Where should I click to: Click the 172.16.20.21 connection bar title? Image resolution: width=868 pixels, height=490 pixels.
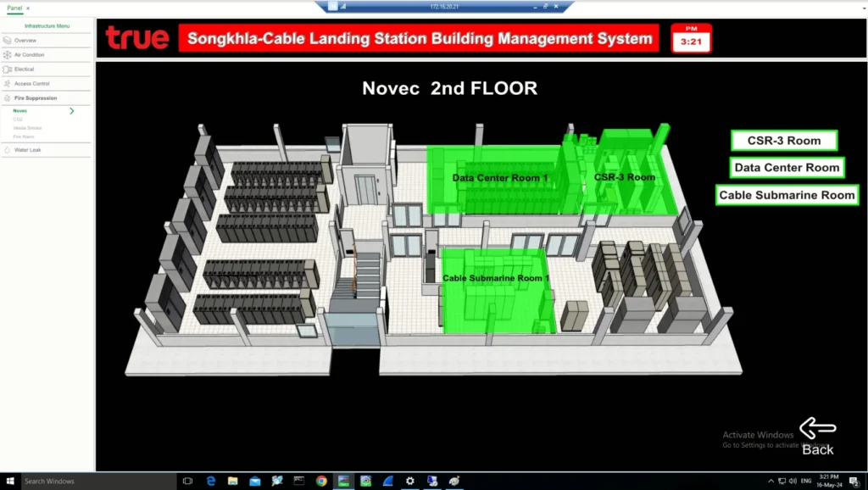point(444,7)
